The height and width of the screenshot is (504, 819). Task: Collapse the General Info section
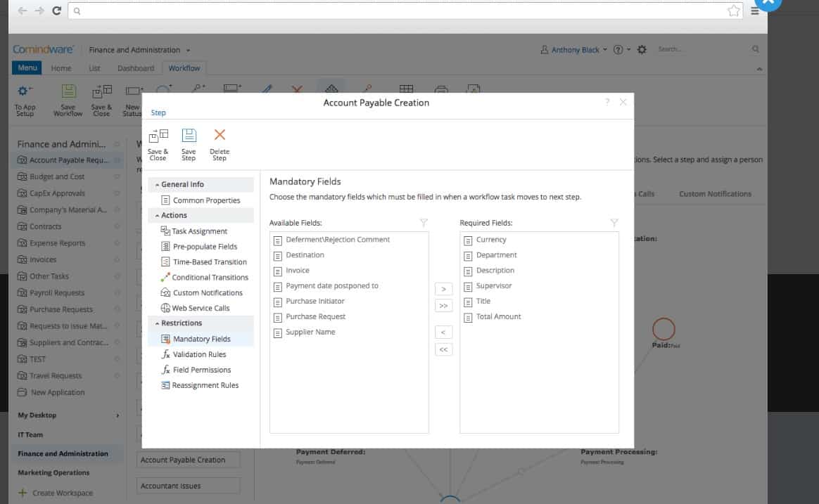(157, 185)
